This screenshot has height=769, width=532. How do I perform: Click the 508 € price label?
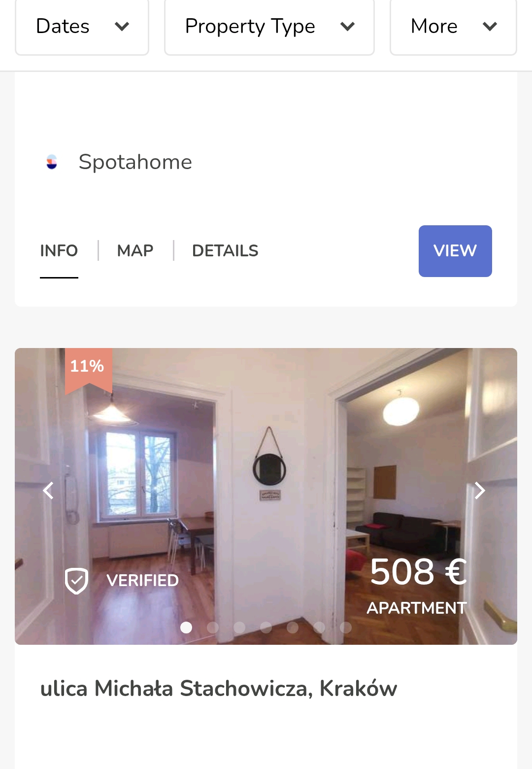tap(418, 572)
